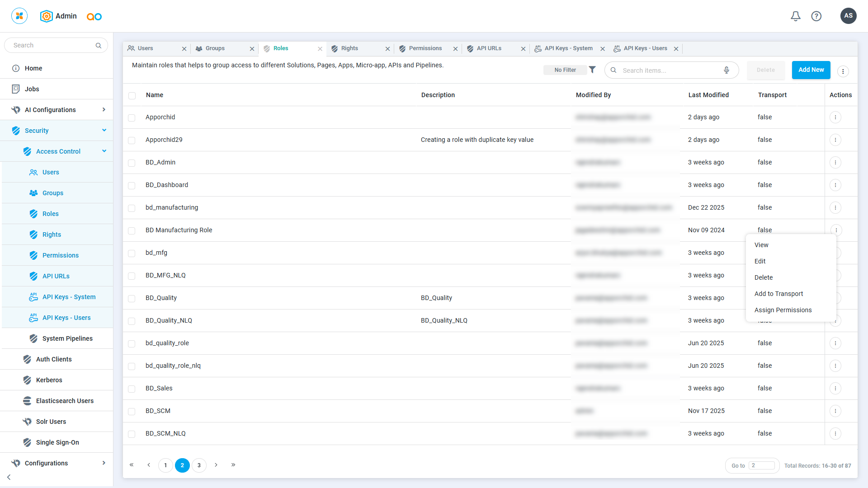Check the Apporchid29 row checkbox
The width and height of the screenshot is (868, 488).
point(132,141)
